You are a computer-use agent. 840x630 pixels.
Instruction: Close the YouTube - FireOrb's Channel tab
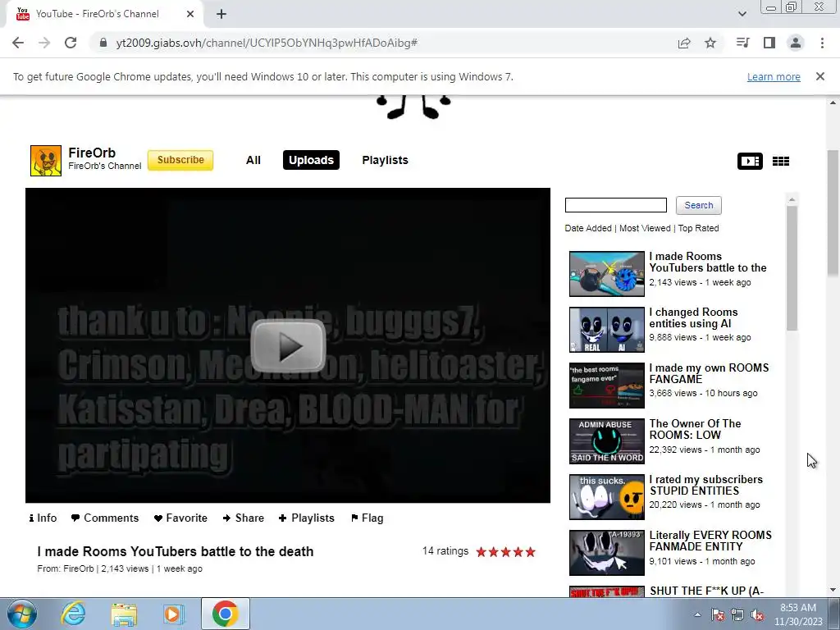tap(190, 14)
